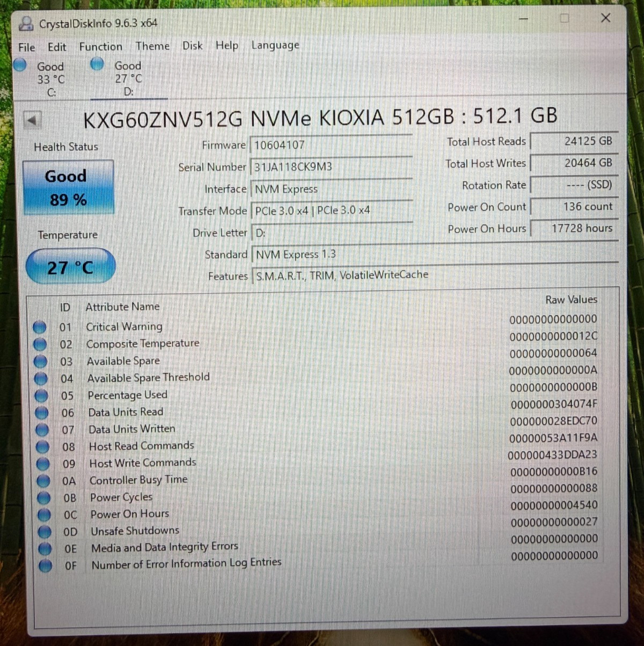Click the Rotation Rate value field
The image size is (644, 646).
click(x=574, y=185)
